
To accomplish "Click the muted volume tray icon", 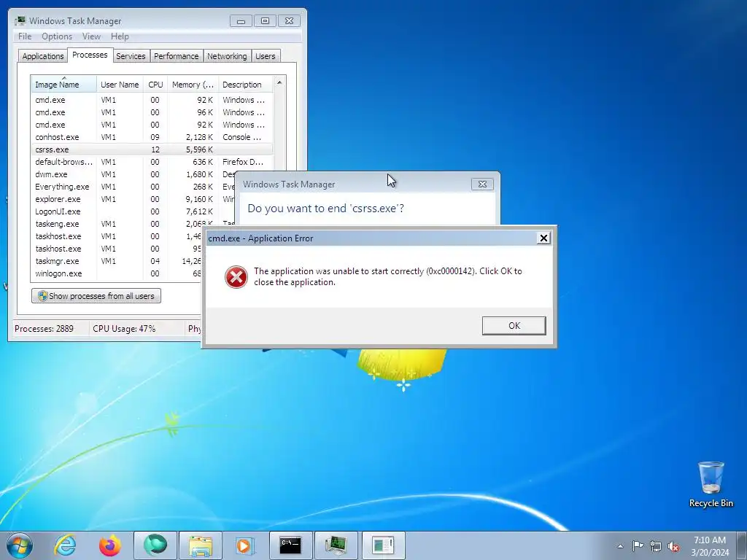I will click(x=673, y=546).
